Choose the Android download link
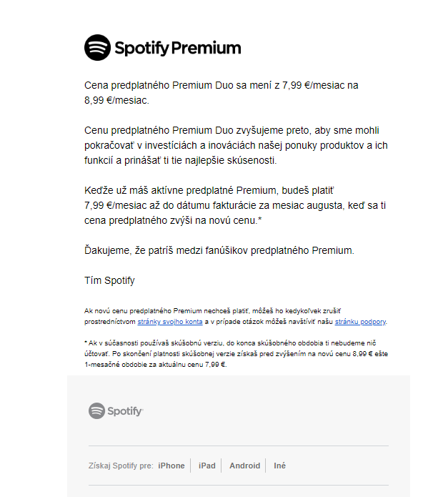The image size is (448, 497). [245, 466]
